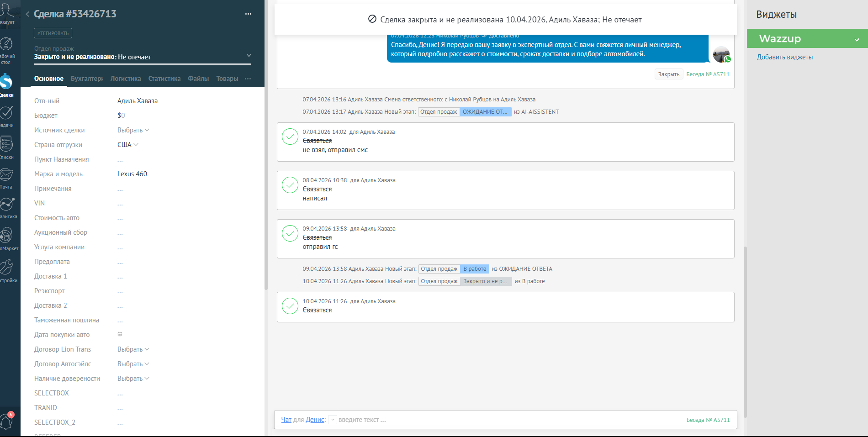The image size is (868, 437).
Task: Open Рабочий стол dashboard in sidebar
Action: (x=6, y=50)
